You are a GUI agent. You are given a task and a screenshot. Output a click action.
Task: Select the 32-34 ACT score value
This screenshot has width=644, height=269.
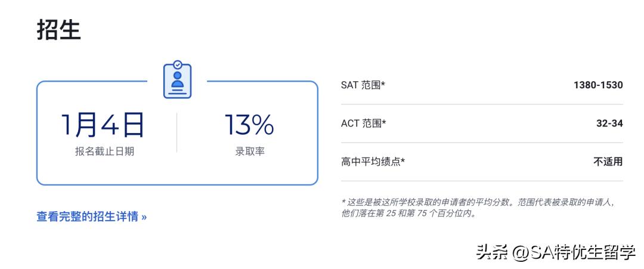(609, 123)
